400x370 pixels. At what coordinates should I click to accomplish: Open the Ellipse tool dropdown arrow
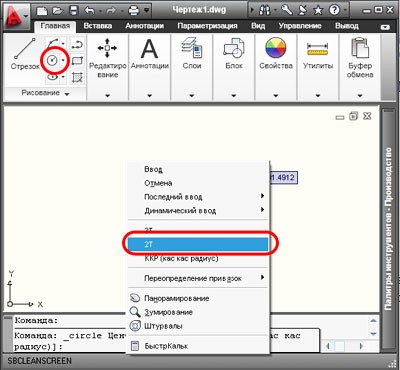tap(63, 78)
